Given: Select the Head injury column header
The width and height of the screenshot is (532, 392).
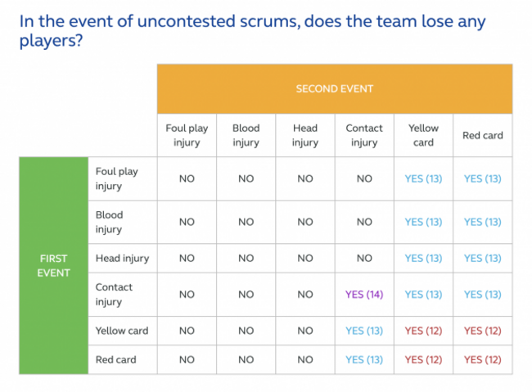Looking at the screenshot, I should tap(305, 135).
